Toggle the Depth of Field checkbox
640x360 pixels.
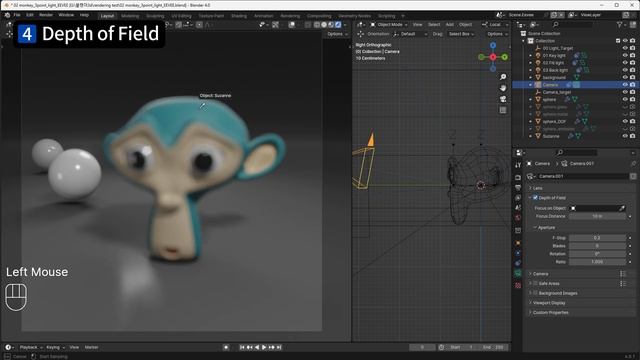pos(535,198)
